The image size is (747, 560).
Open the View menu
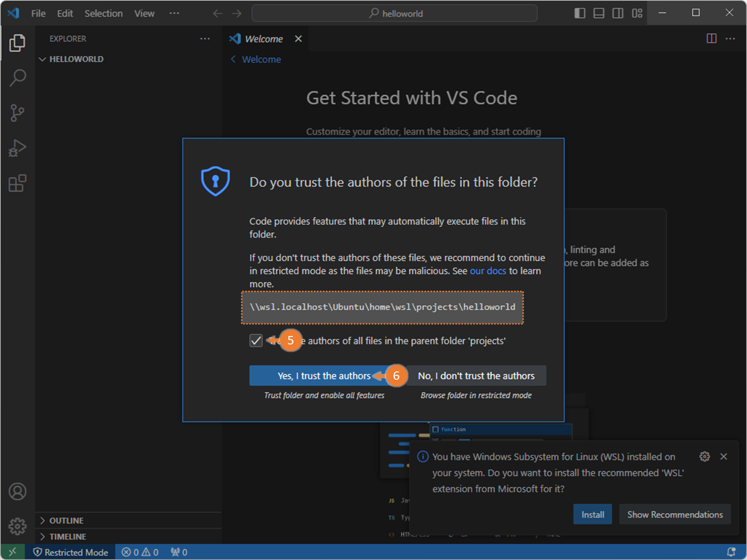pyautogui.click(x=144, y=13)
